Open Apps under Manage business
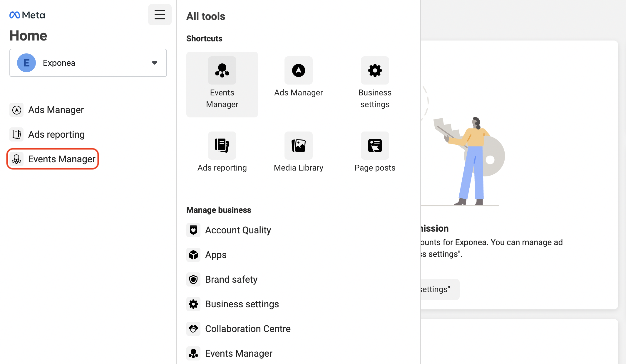 pyautogui.click(x=215, y=255)
